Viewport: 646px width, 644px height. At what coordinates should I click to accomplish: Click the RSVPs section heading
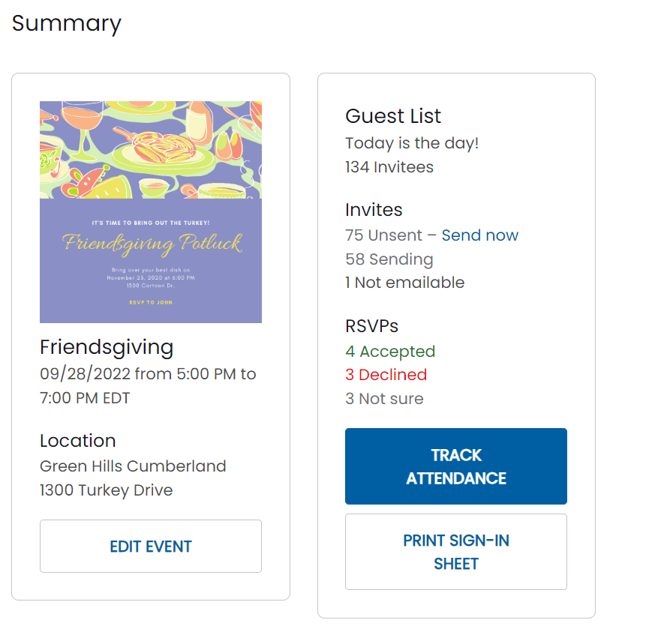coord(371,325)
